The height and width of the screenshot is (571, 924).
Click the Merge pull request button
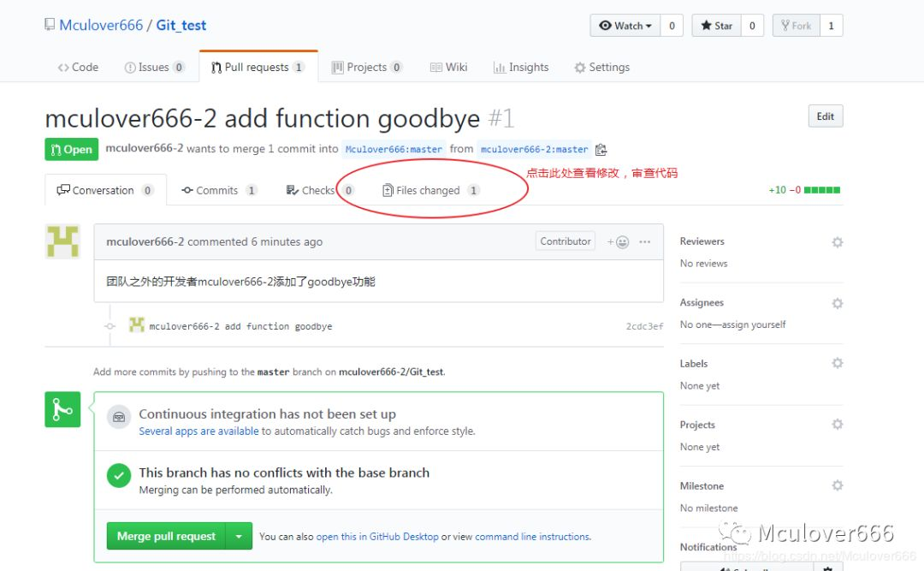pos(166,536)
